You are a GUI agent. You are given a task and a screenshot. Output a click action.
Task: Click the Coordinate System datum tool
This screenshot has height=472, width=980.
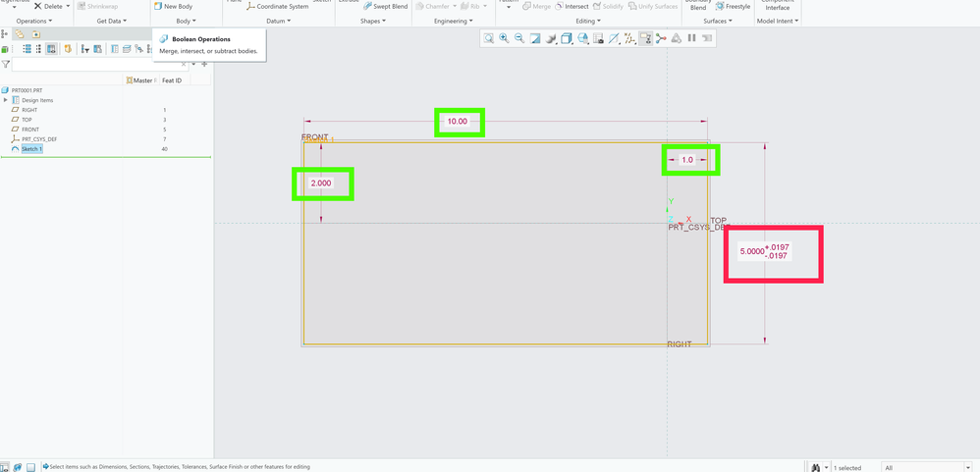[277, 6]
